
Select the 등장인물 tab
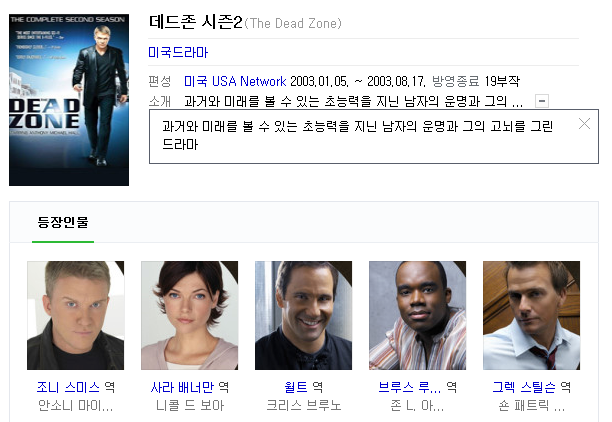click(x=63, y=222)
